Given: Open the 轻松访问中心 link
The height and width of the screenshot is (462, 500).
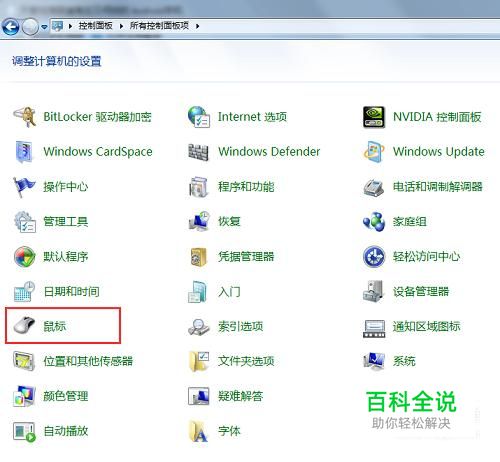Looking at the screenshot, I should 426,257.
